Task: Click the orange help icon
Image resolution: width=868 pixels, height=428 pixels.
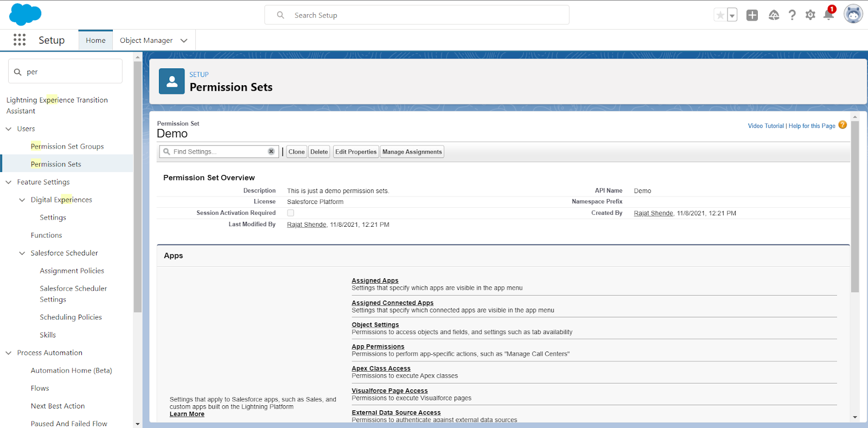Action: (x=843, y=125)
